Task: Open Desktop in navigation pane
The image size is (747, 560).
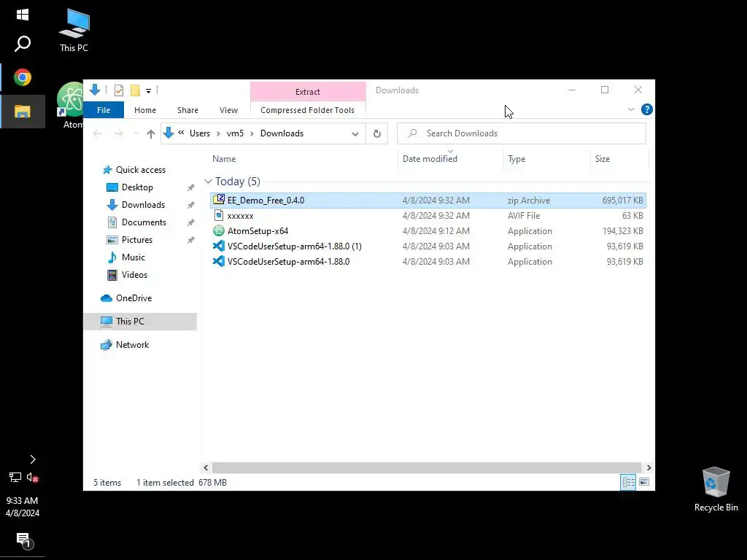Action: click(137, 187)
